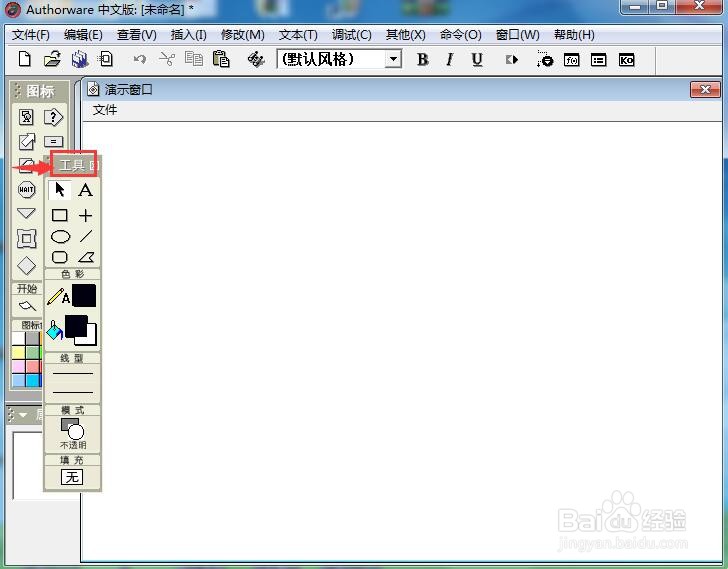This screenshot has width=728, height=569.
Task: Open the 插入(I) menu
Action: [188, 35]
